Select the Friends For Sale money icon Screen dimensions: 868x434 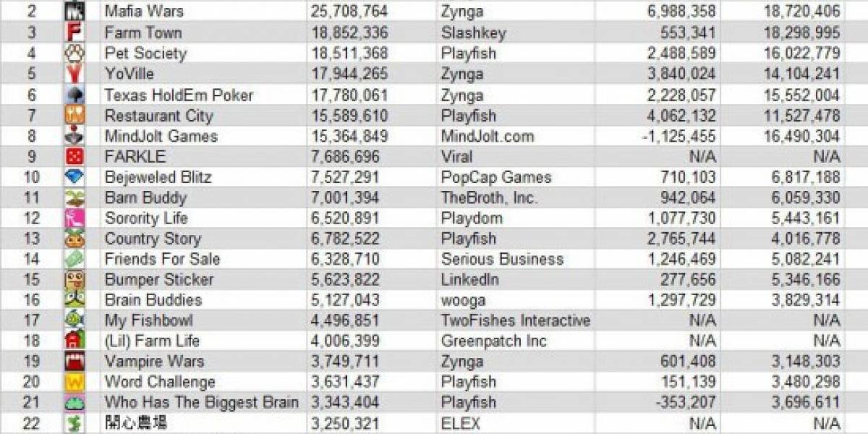[x=75, y=259]
